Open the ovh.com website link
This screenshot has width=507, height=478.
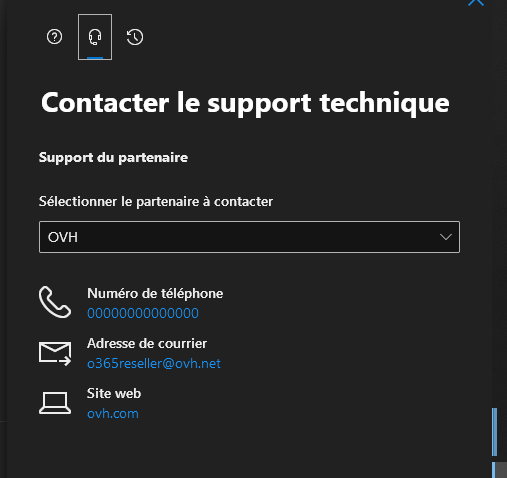coord(113,414)
